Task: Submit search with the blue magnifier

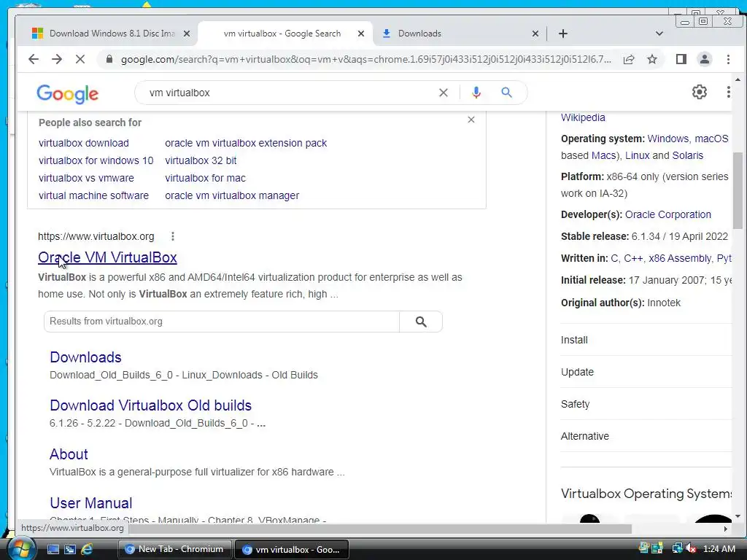Action: tap(506, 93)
